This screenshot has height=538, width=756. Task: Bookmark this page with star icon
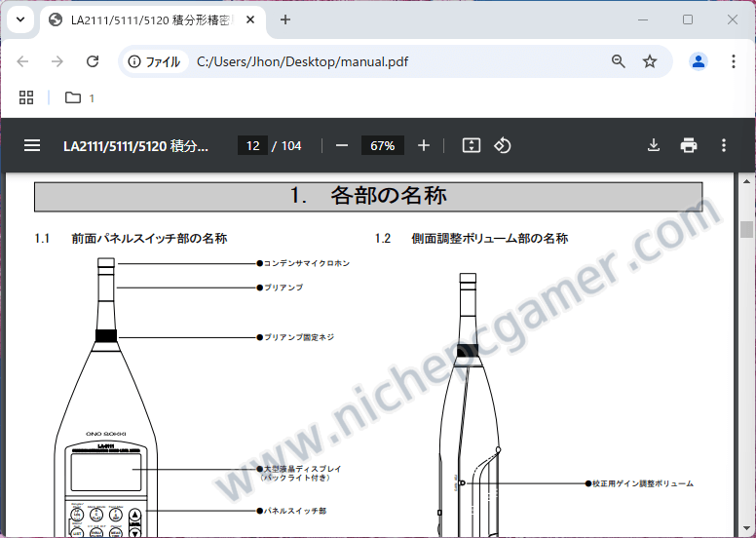coord(650,61)
